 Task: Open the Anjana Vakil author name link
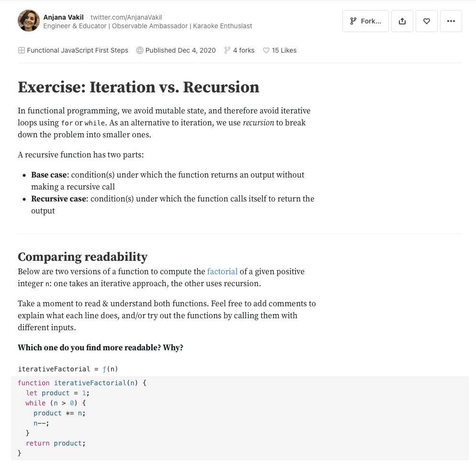tap(63, 17)
